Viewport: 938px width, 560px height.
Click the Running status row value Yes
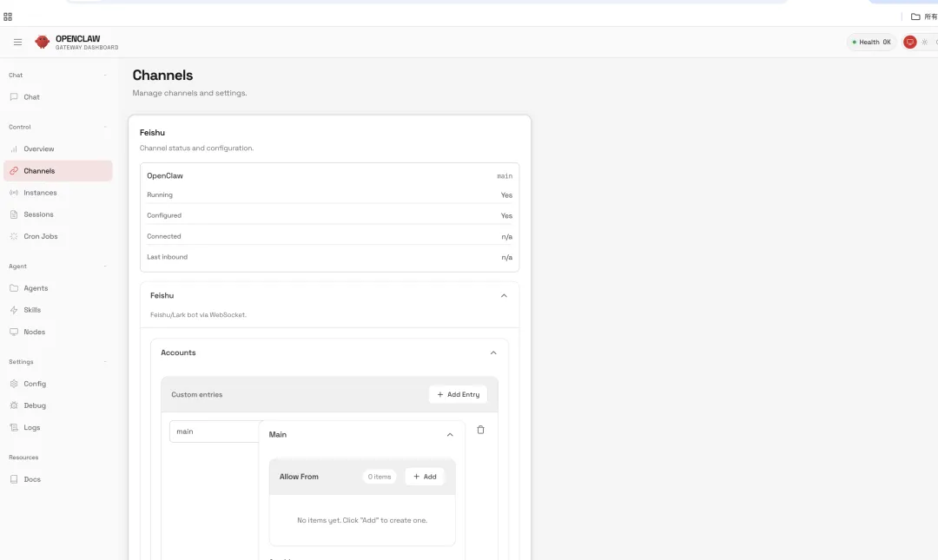tap(506, 195)
